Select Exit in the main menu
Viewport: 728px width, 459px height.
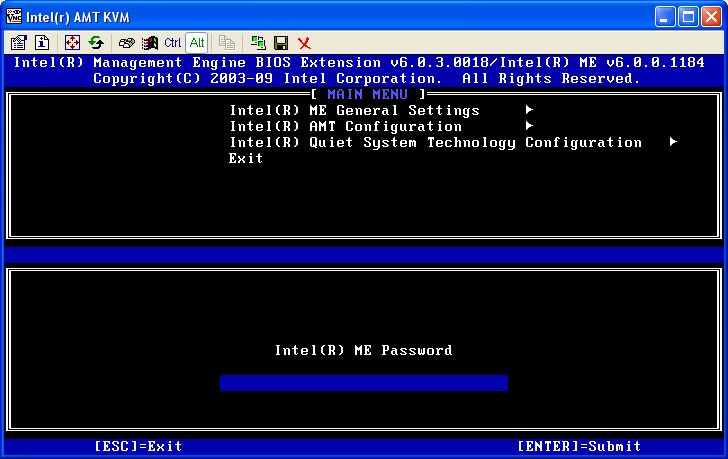click(x=246, y=158)
